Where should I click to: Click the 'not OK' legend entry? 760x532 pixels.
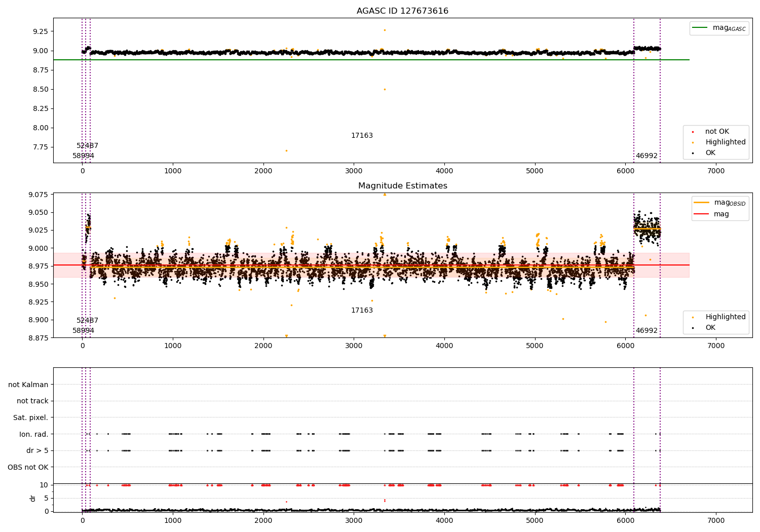pos(710,132)
